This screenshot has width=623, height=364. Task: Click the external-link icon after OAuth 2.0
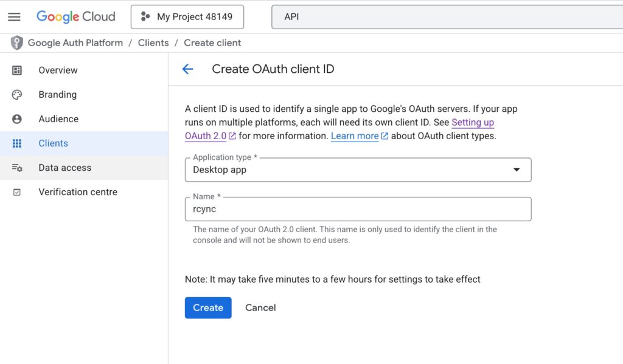click(232, 136)
